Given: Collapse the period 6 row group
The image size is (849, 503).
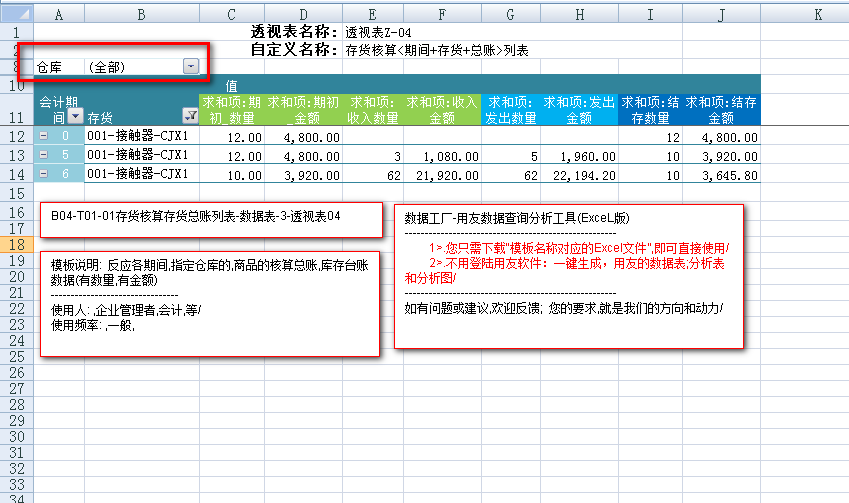Looking at the screenshot, I should 44,174.
